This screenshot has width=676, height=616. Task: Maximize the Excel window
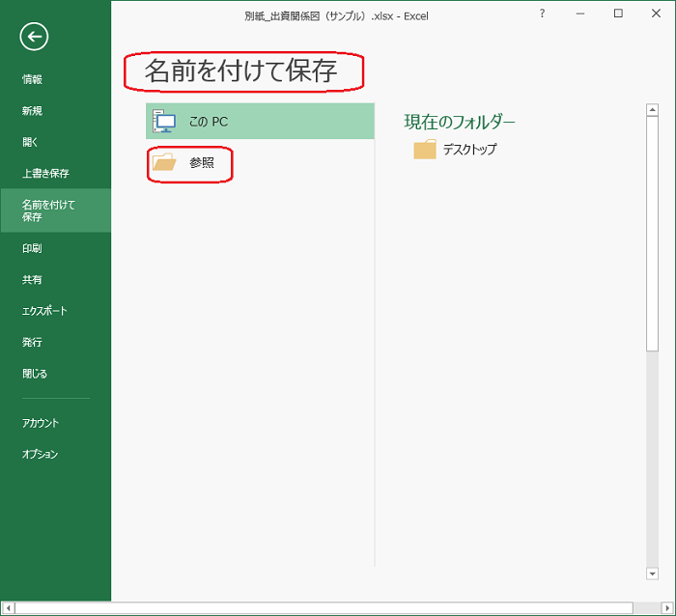[x=618, y=14]
